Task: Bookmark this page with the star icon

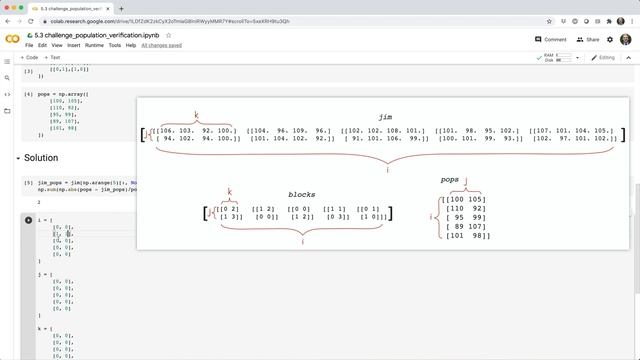Action: 549,21
